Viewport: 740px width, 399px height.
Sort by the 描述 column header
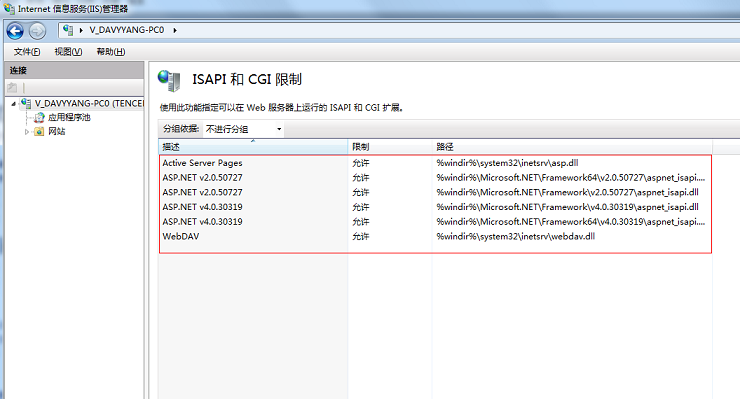point(253,147)
